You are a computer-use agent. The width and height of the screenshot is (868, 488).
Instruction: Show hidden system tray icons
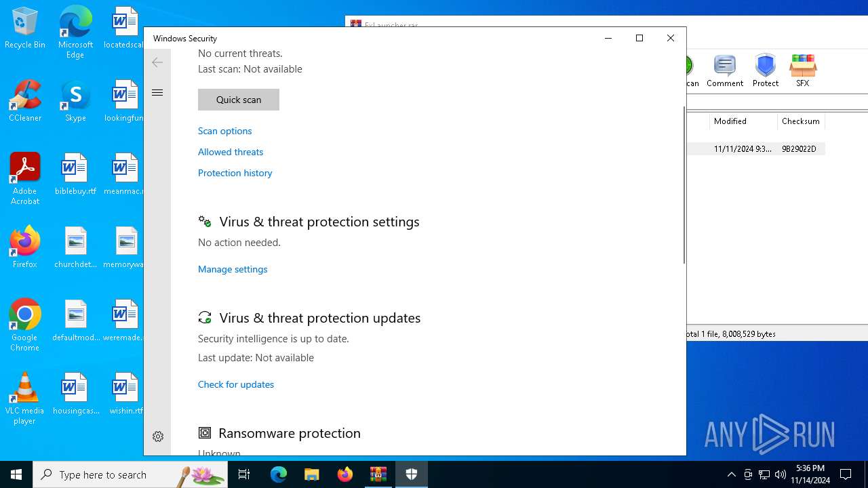[x=731, y=474]
